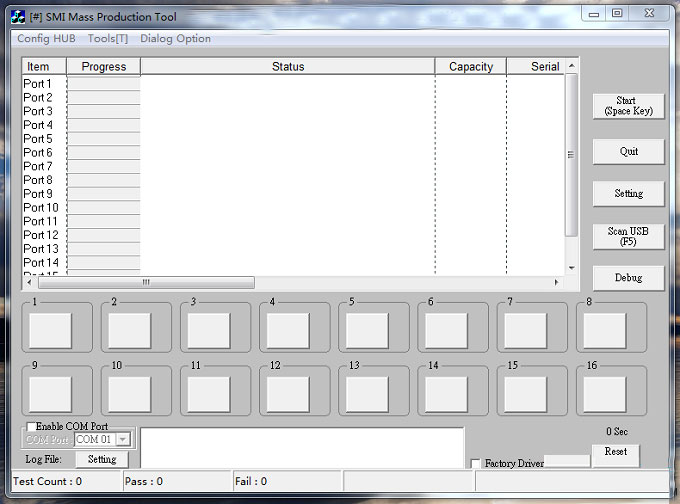Viewport: 680px width, 504px height.
Task: Click the Quit button
Action: coord(628,151)
